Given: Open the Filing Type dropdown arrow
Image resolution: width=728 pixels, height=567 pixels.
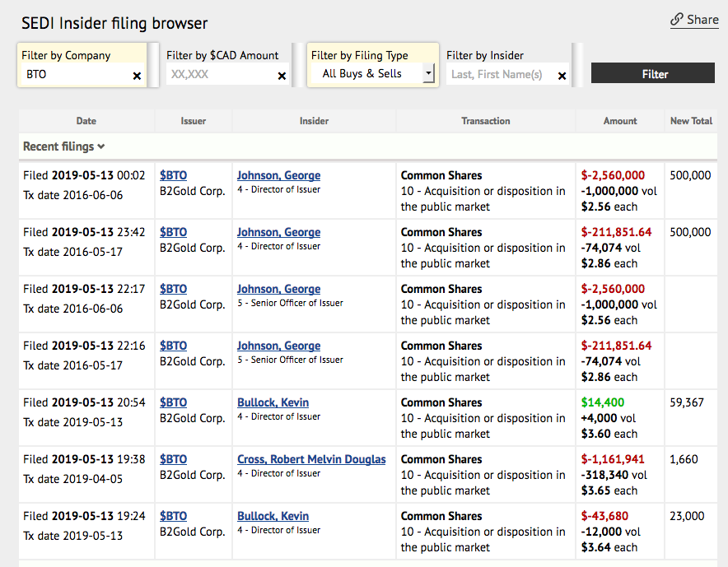Looking at the screenshot, I should coord(428,74).
